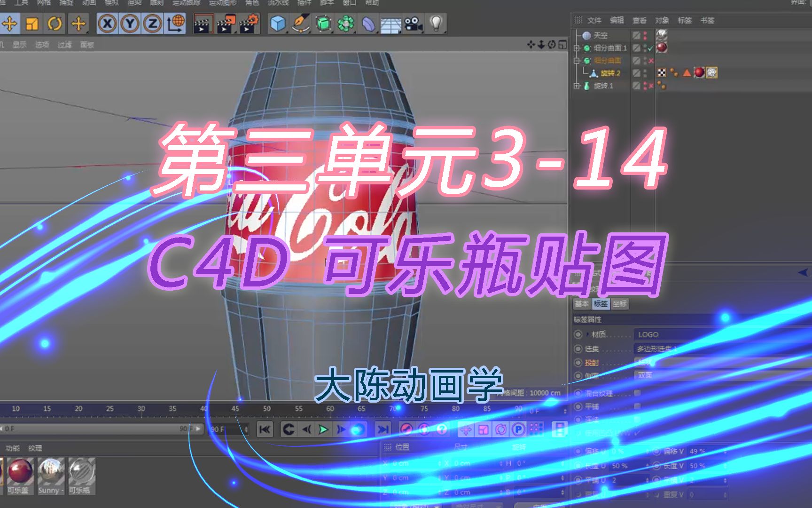Toggle green enable check on 细分曲面.1

(651, 48)
